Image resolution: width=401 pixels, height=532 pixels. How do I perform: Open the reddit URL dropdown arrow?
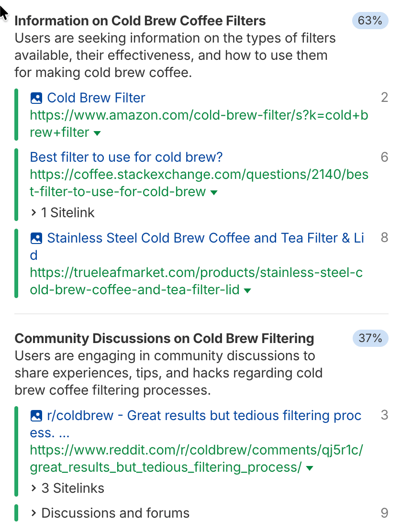(x=310, y=468)
